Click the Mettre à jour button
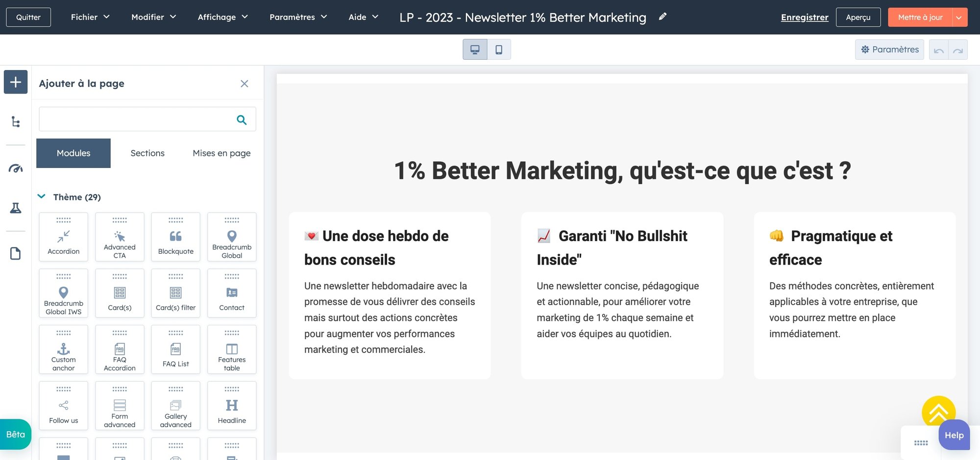Screen dimensions: 980x460 click(x=920, y=17)
